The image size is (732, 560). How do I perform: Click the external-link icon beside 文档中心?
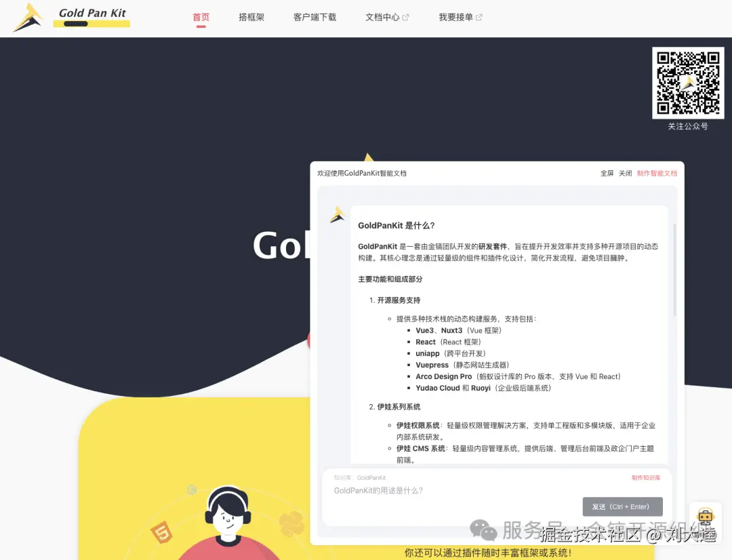coord(406,17)
